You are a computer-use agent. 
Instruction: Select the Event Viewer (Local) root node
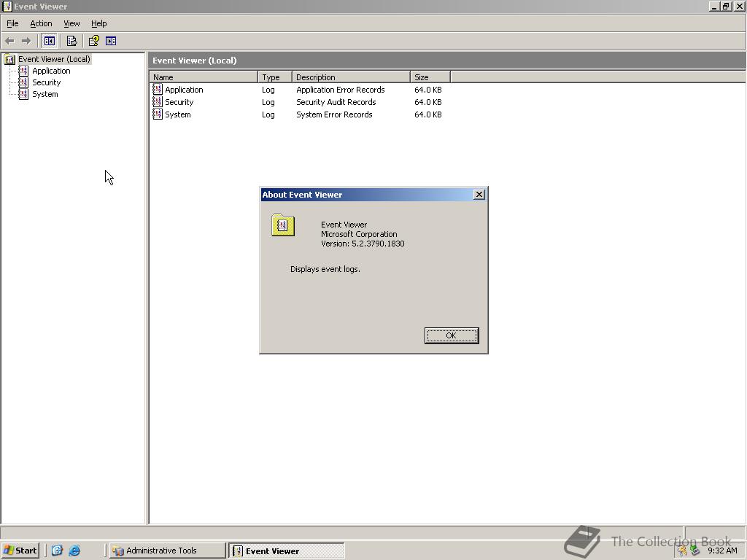pyautogui.click(x=54, y=59)
